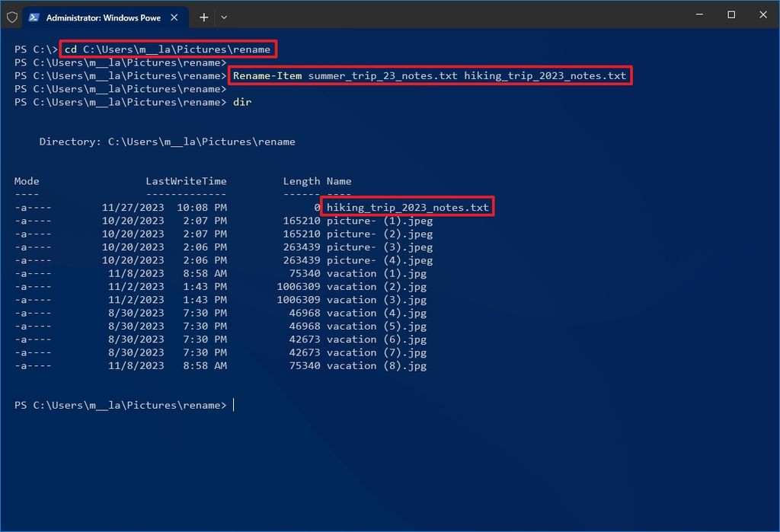
Task: Click the Length column header
Action: [x=302, y=181]
